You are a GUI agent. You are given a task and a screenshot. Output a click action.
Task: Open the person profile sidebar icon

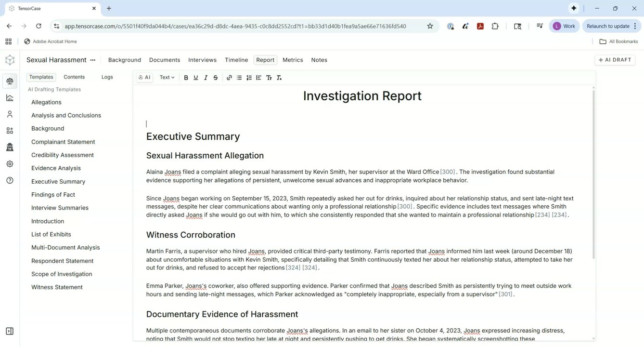(10, 114)
